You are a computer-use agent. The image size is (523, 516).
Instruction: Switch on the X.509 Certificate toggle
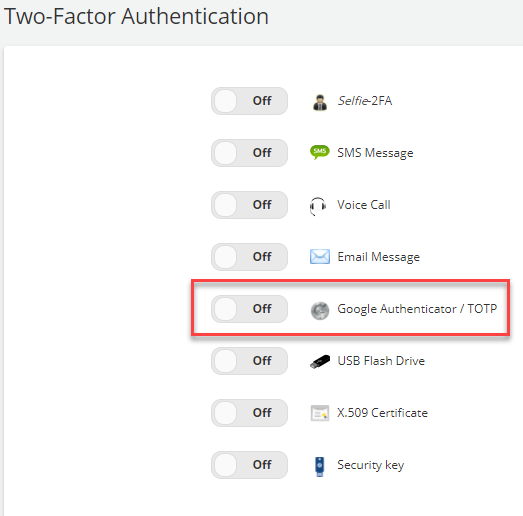tap(249, 413)
